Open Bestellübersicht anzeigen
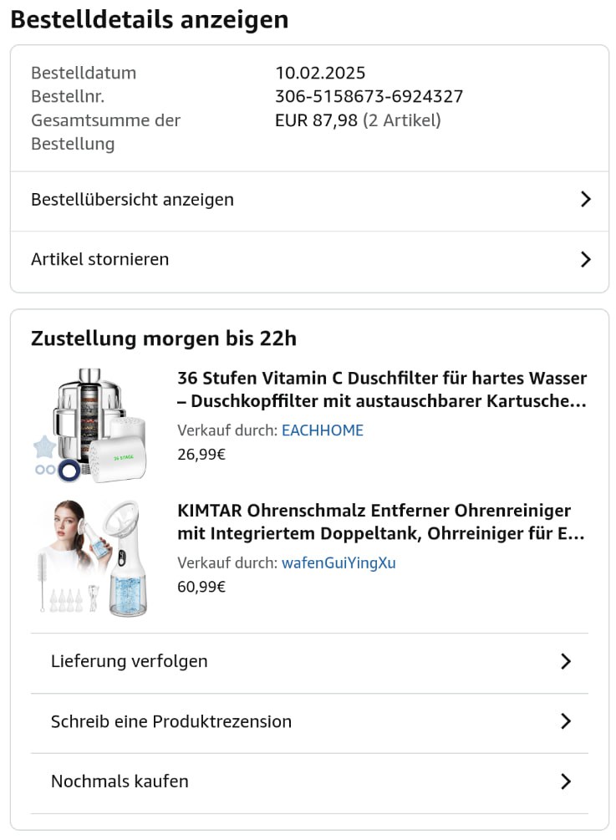The height and width of the screenshot is (840, 616). click(132, 200)
